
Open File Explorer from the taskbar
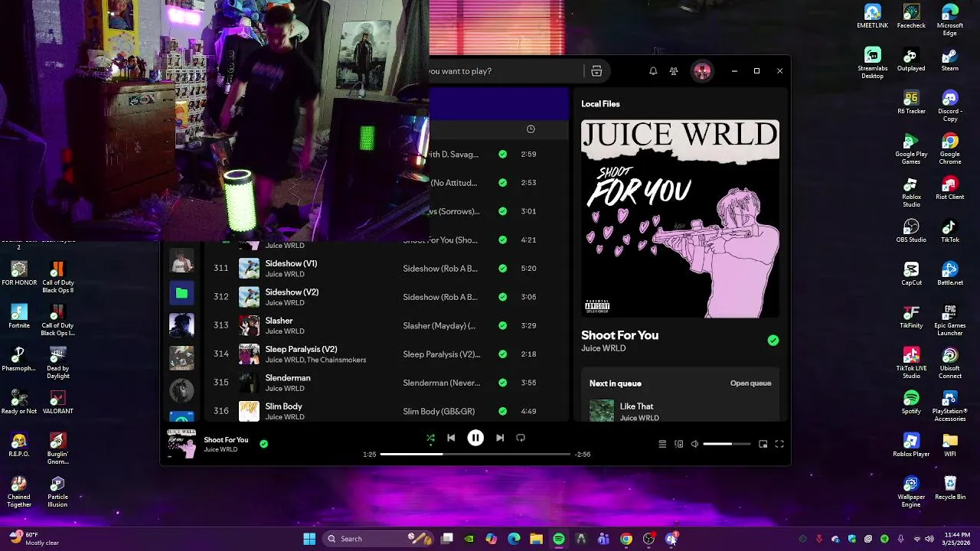pyautogui.click(x=536, y=539)
